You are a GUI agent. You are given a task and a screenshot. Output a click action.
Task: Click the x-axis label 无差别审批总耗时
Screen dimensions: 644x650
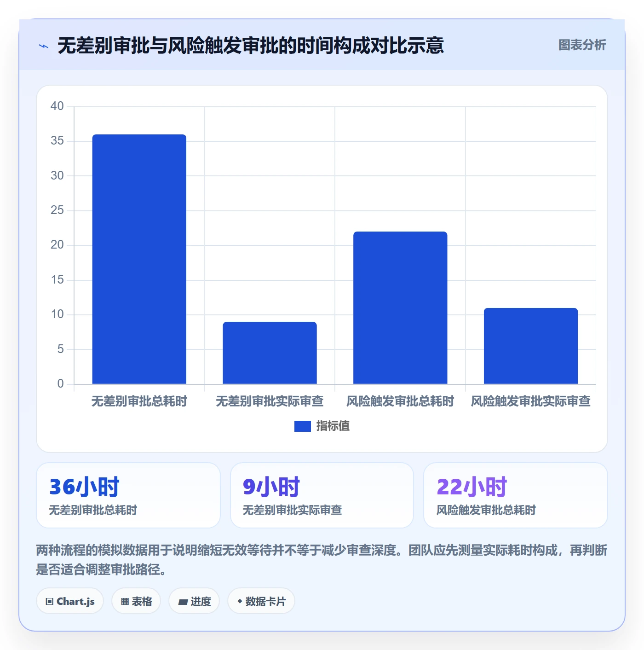coord(139,401)
